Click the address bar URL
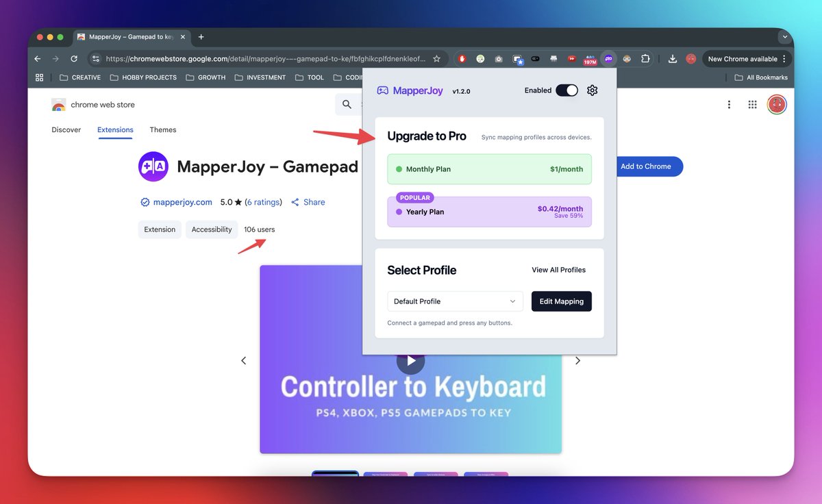This screenshot has height=504, width=822. click(266, 59)
